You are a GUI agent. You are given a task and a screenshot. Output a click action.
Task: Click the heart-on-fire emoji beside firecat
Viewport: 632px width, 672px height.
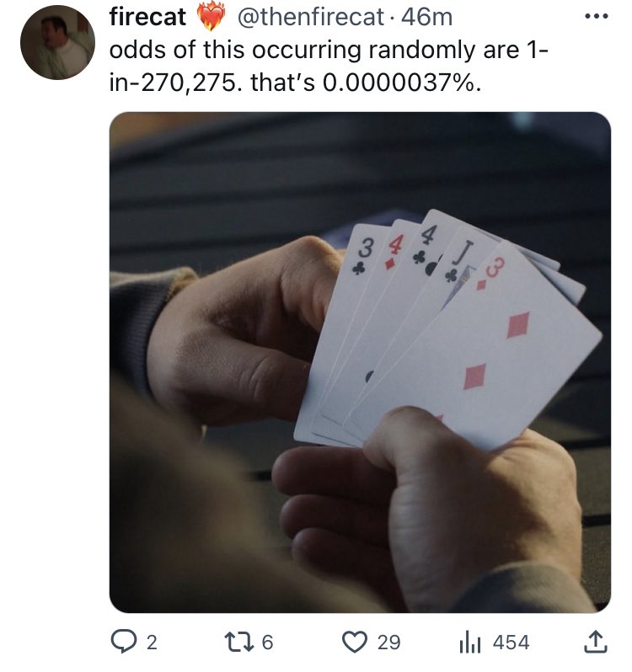click(x=212, y=17)
